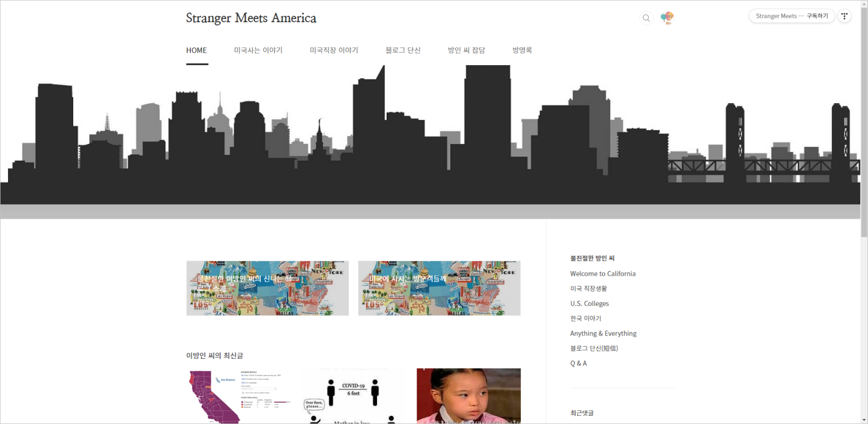
Task: Click the 이방인 씨의 최신글 heading
Action: point(215,356)
